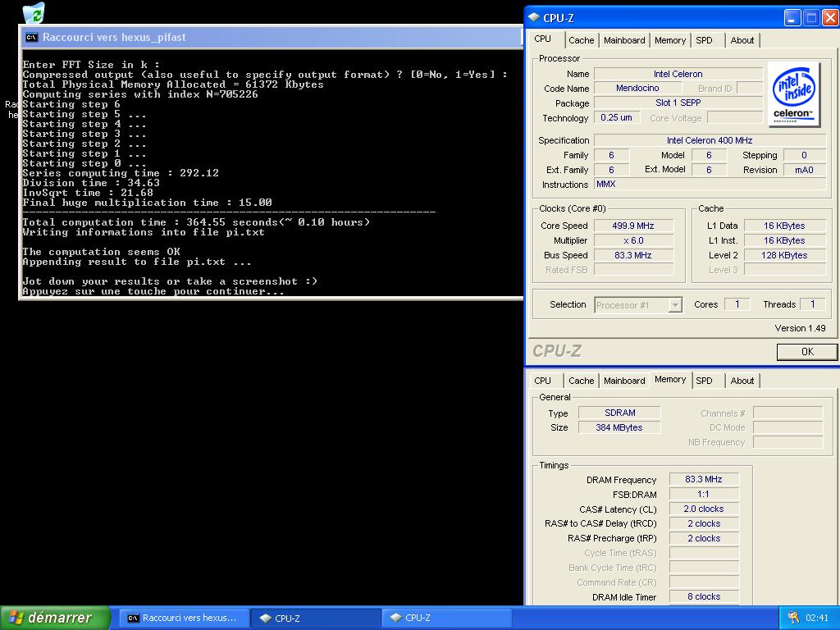Click the 499.9 MHz core speed value
This screenshot has height=630, width=840.
(x=633, y=226)
